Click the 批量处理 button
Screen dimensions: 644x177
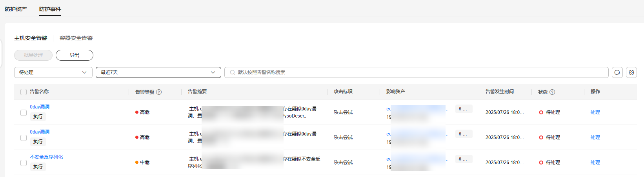(x=33, y=55)
